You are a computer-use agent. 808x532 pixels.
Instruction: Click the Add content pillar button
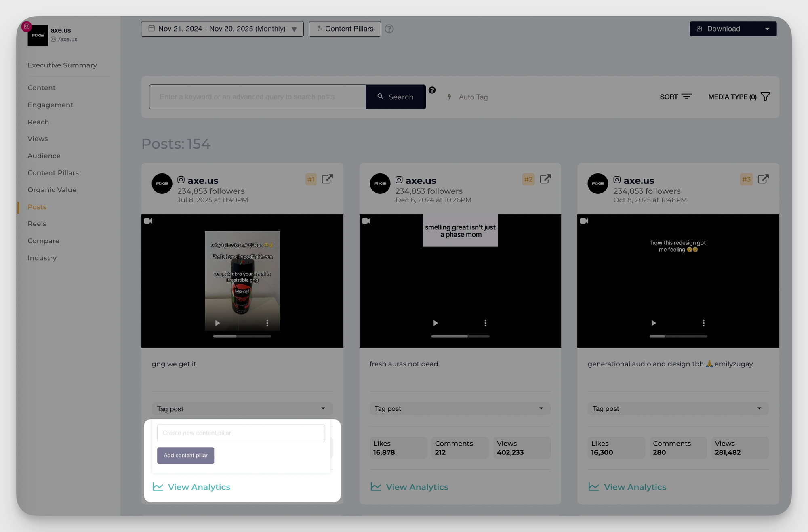click(x=185, y=455)
